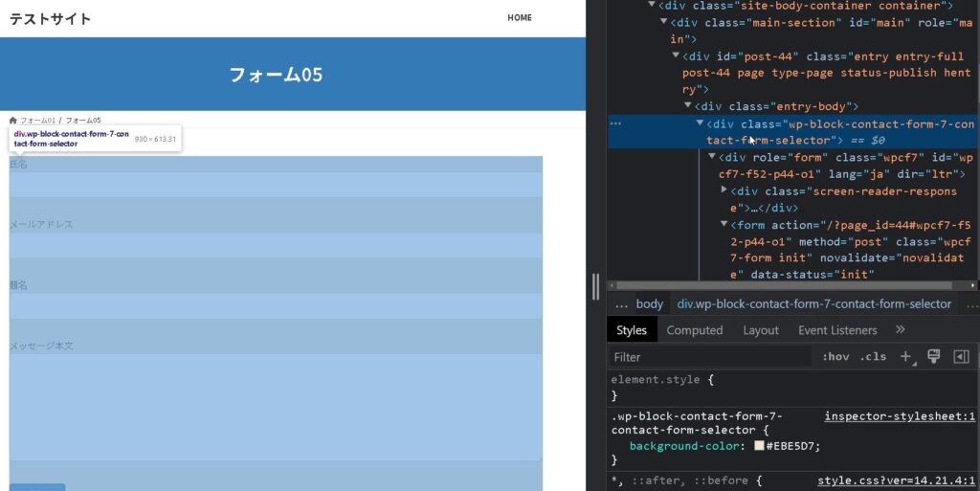Click the paintbrush rendering emulation icon
Image resolution: width=980 pixels, height=491 pixels.
tap(934, 356)
